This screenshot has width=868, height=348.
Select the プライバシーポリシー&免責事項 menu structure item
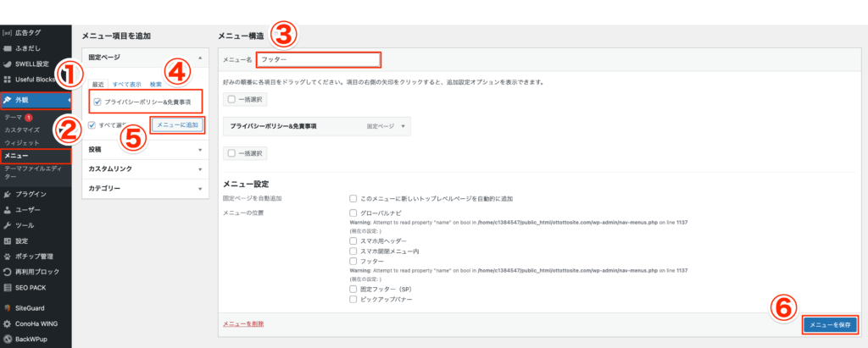coord(317,126)
